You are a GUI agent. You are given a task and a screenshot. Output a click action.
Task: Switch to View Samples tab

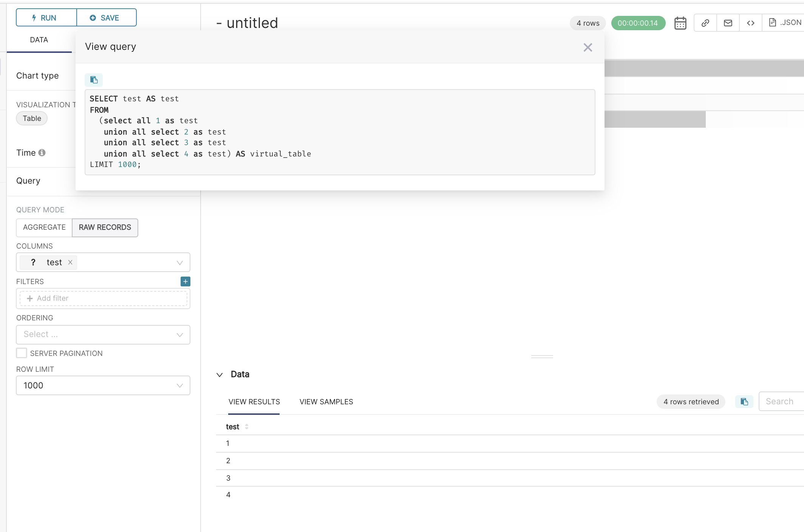326,402
